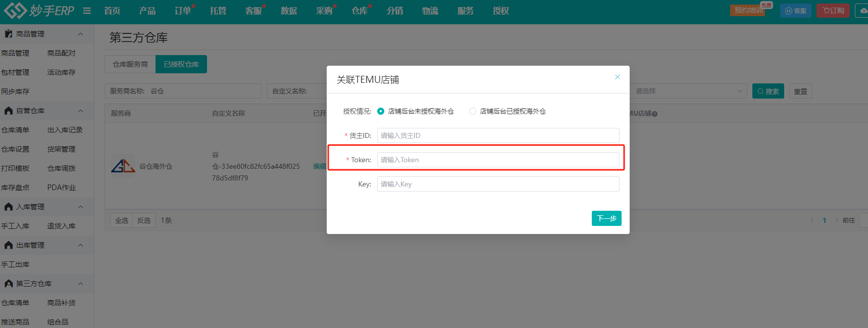Open the 数据 top menu
The height and width of the screenshot is (328, 868).
(289, 11)
